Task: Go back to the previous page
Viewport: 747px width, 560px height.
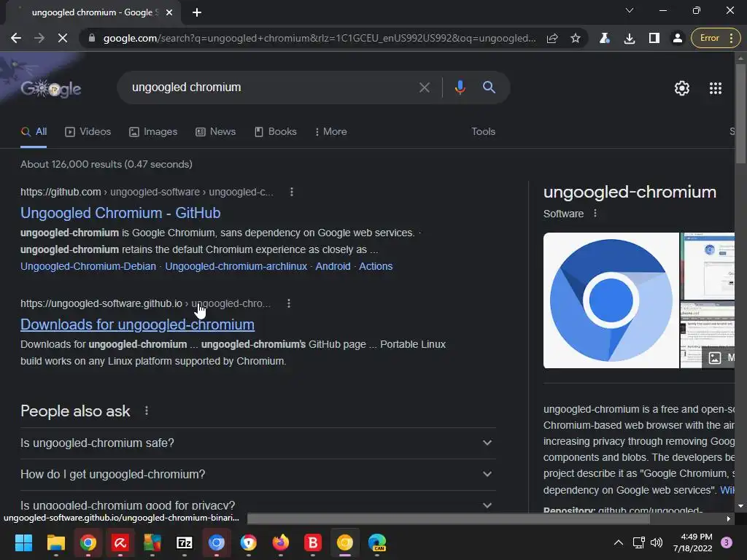Action: pos(16,38)
